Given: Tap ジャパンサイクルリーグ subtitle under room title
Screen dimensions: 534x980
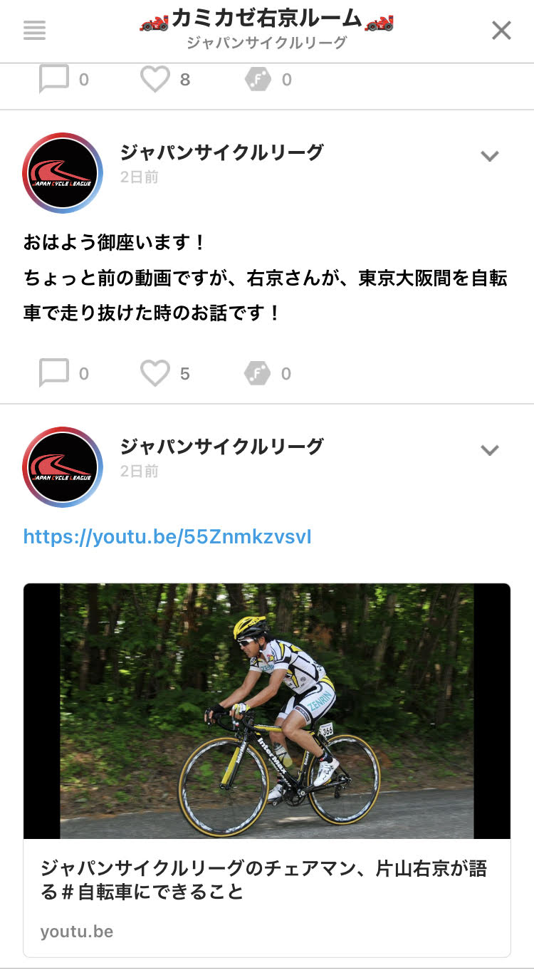Looking at the screenshot, I should 267,43.
